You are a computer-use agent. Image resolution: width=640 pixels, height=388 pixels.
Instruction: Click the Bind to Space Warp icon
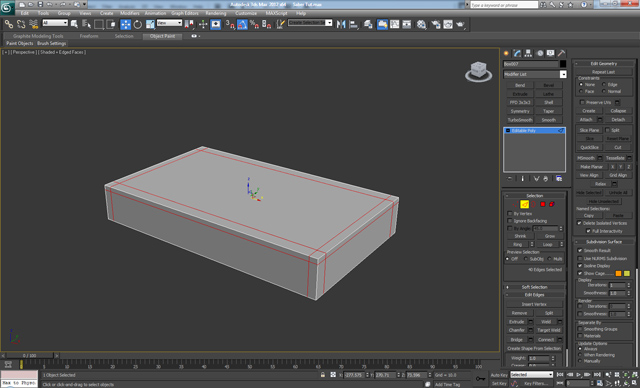pos(33,24)
